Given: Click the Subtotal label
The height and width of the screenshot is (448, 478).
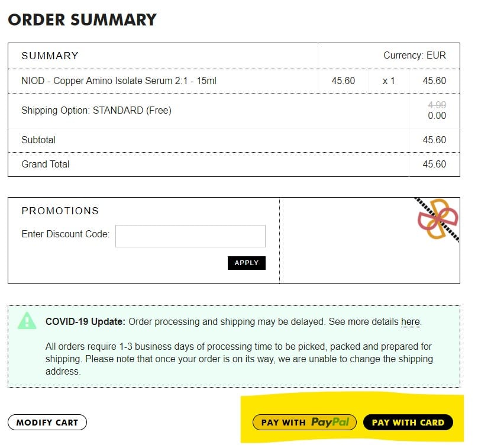Looking at the screenshot, I should coord(38,140).
